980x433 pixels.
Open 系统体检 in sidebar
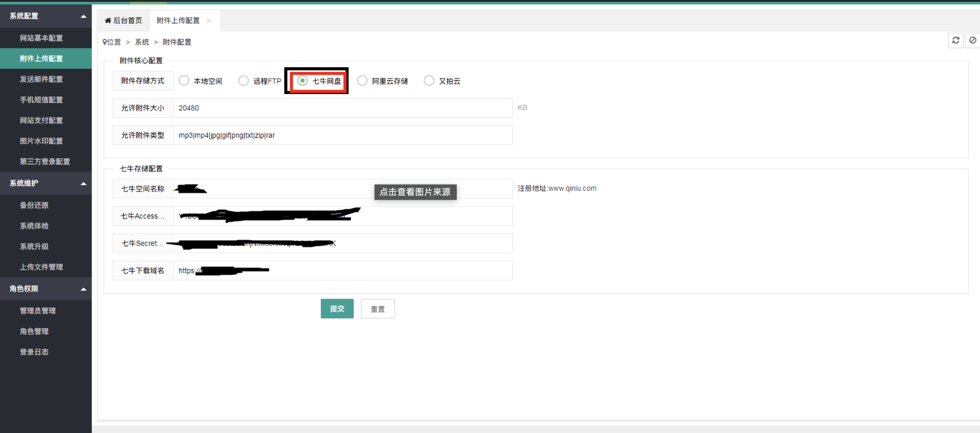tap(46, 226)
